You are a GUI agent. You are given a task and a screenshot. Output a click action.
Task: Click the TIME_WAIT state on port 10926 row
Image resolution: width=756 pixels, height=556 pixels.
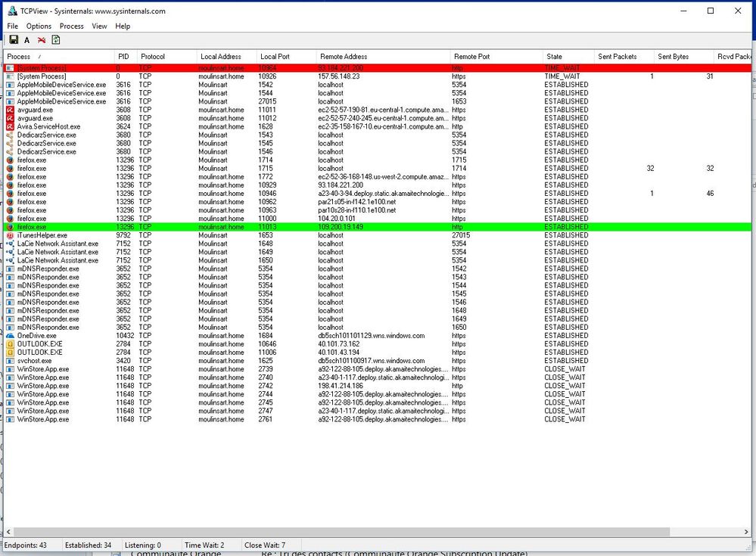point(562,76)
